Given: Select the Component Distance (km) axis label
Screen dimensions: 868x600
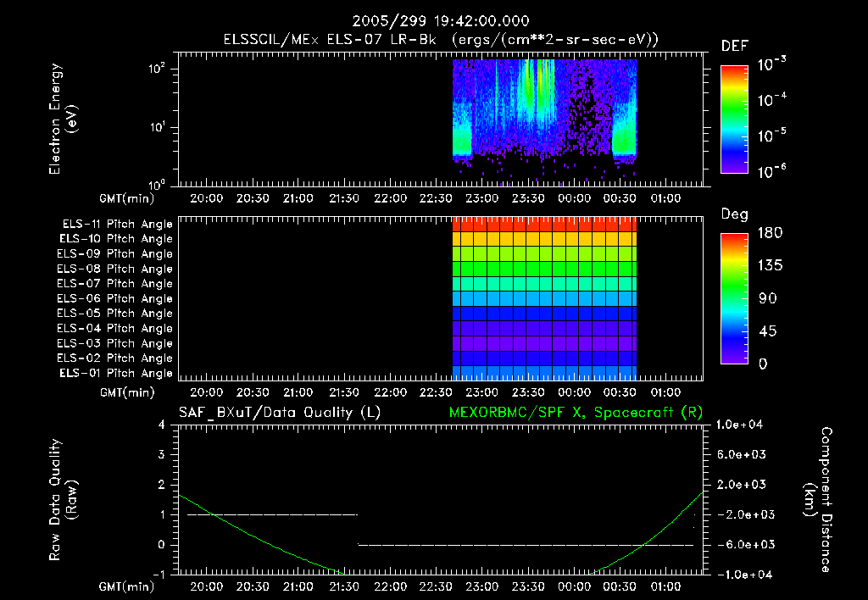Looking at the screenshot, I should (818, 500).
